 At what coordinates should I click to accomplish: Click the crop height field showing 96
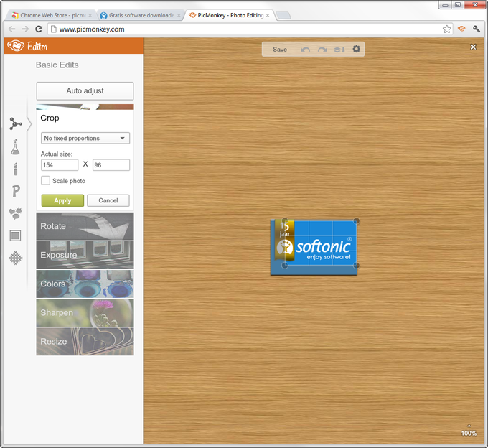[111, 165]
